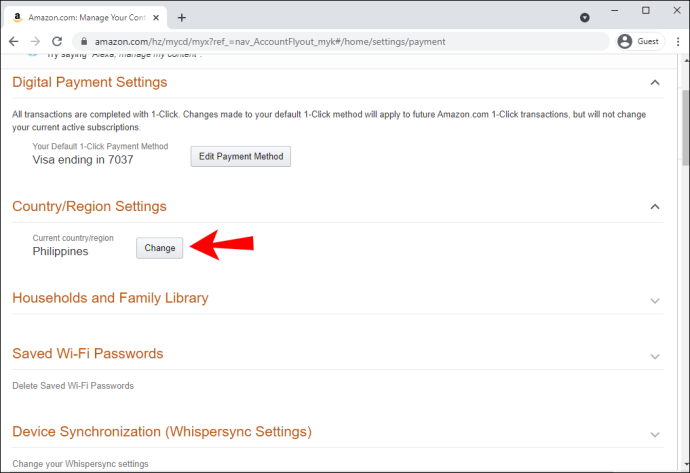This screenshot has width=690, height=473.
Task: Click the address bar URL
Action: click(x=270, y=41)
